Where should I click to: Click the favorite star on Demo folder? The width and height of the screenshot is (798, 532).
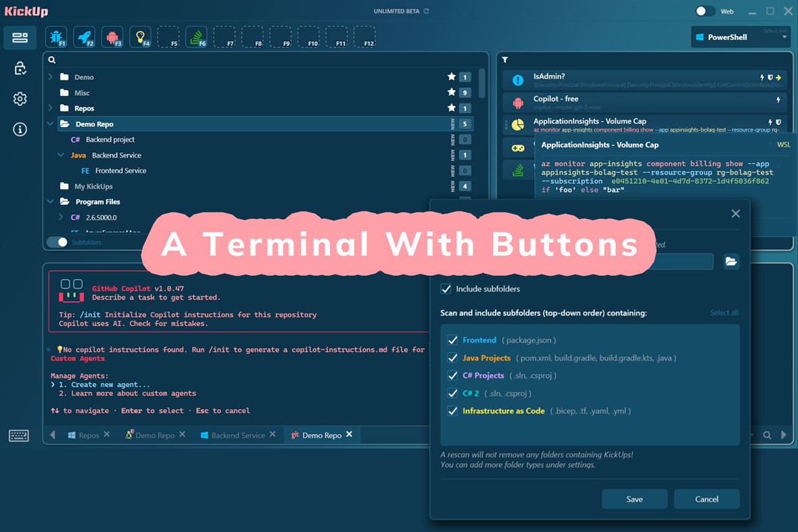coord(451,77)
